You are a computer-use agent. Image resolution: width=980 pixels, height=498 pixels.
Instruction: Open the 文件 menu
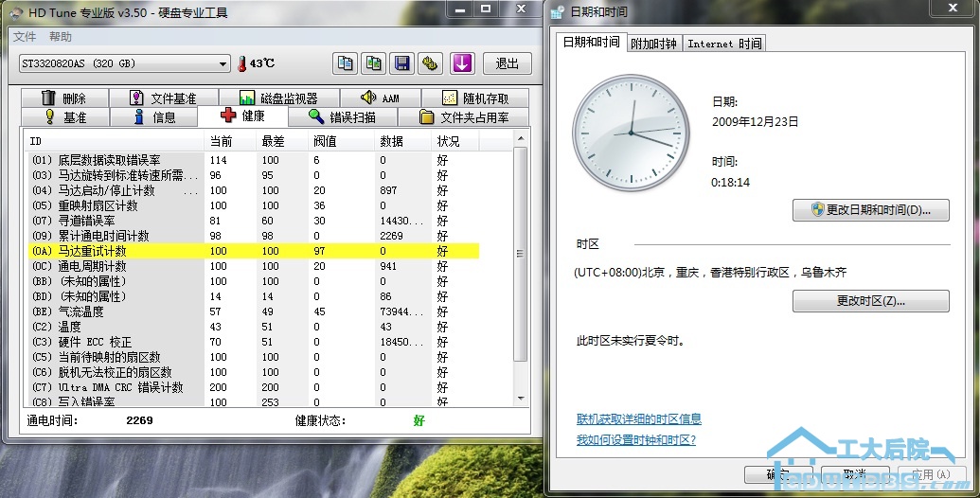click(25, 37)
